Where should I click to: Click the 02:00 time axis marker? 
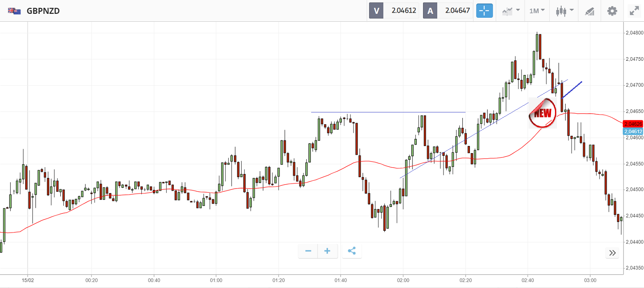(x=403, y=281)
